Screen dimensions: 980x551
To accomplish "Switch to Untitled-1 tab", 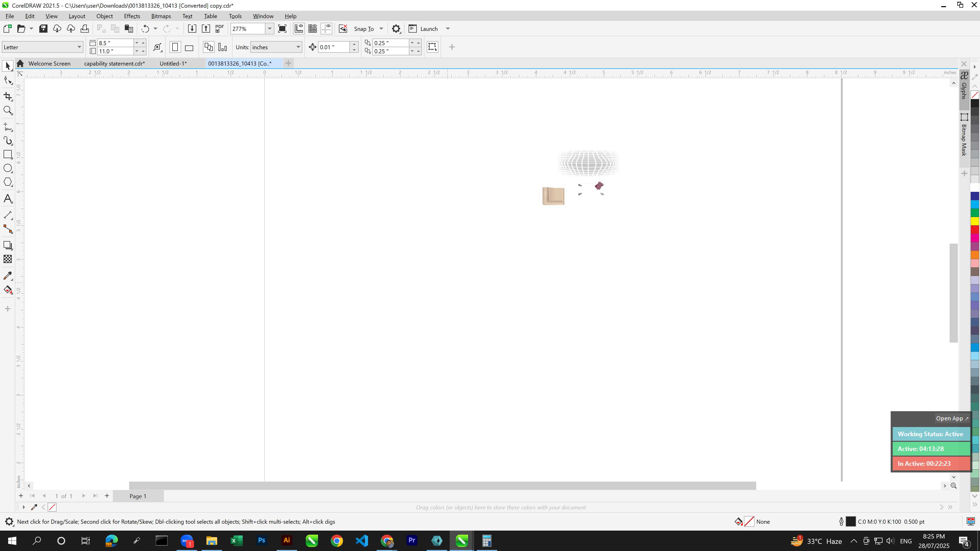I will point(173,64).
